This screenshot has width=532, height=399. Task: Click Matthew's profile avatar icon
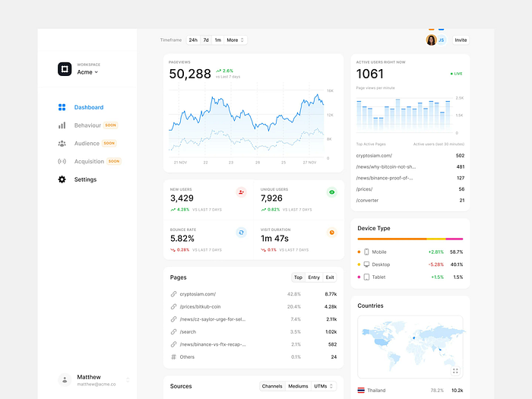tap(65, 380)
